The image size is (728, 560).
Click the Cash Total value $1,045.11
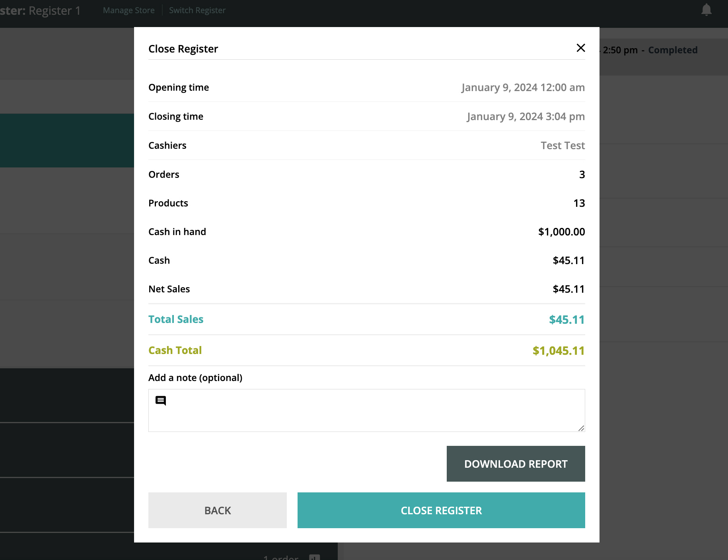[558, 351]
